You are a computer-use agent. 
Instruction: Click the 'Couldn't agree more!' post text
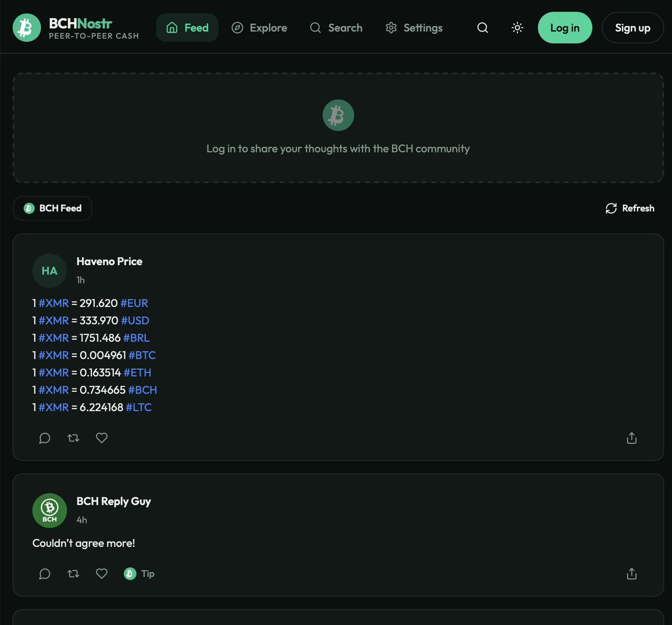(84, 543)
